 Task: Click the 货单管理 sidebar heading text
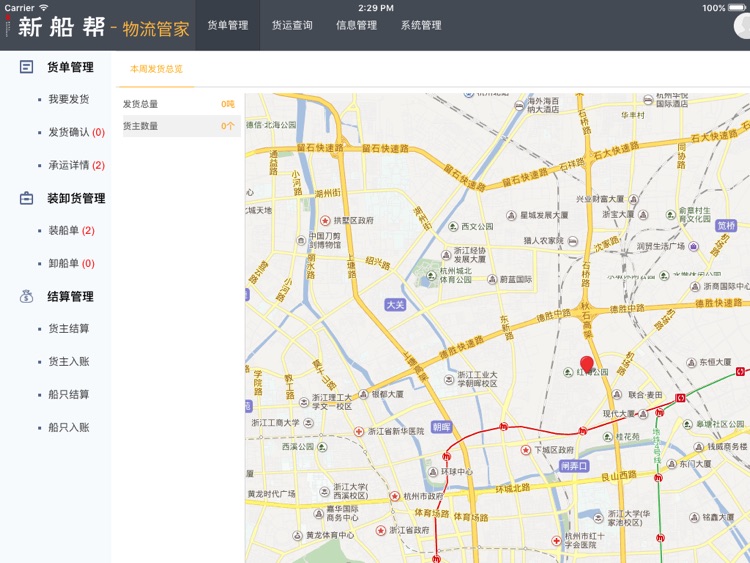70,67
